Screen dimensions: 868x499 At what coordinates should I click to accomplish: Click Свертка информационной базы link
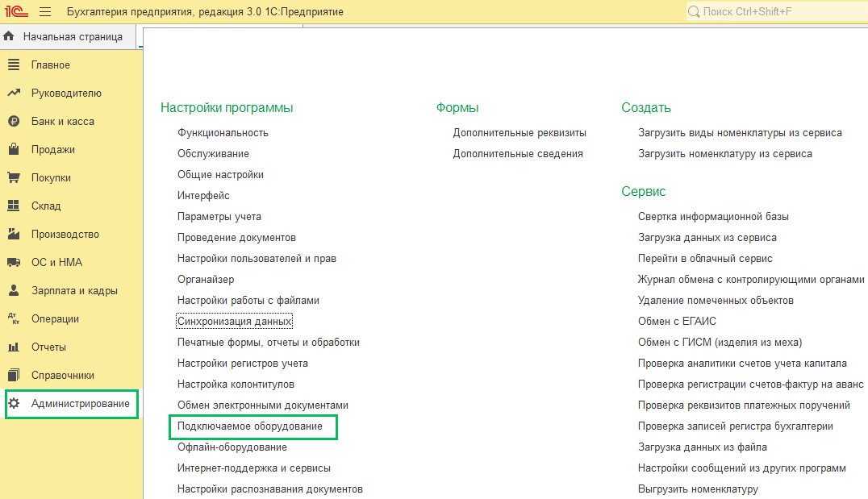(x=713, y=217)
